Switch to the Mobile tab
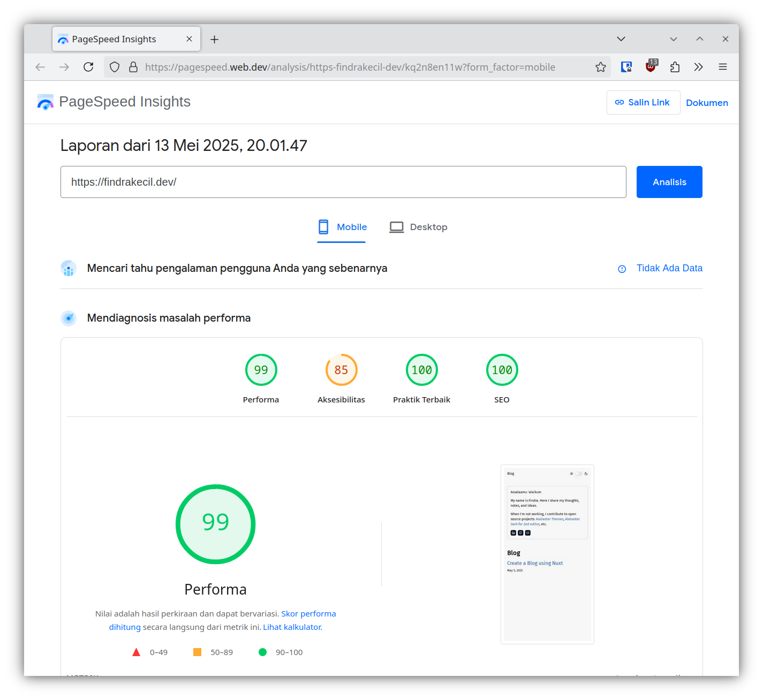 (x=342, y=227)
